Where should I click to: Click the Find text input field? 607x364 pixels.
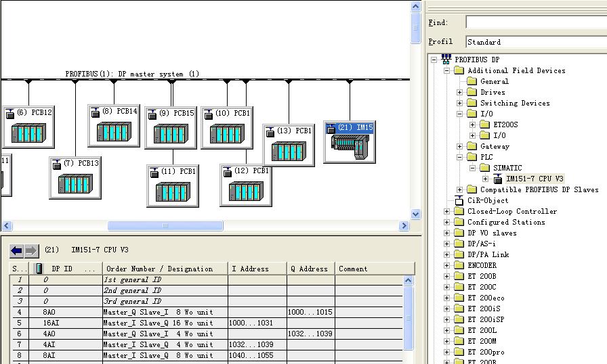click(x=536, y=23)
